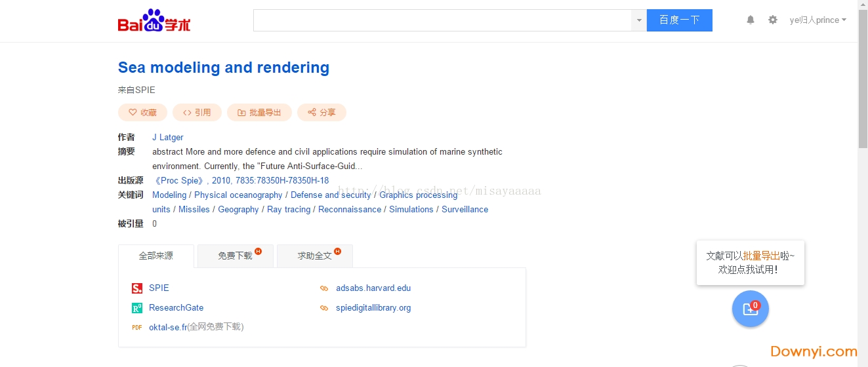
Task: Open the settings gear icon
Action: tap(773, 20)
